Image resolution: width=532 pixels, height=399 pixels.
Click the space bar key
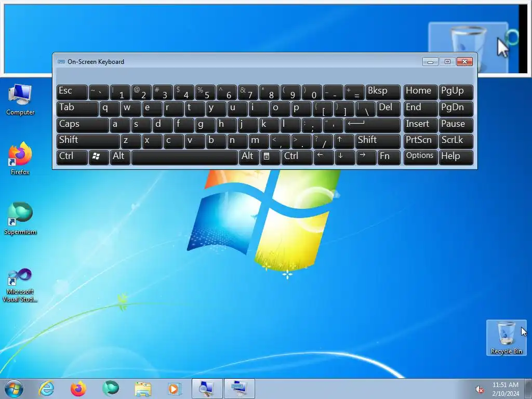click(184, 157)
